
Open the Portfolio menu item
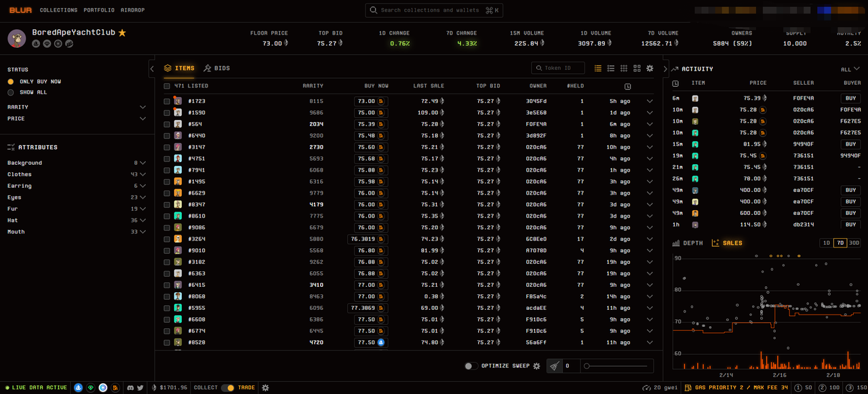[99, 10]
